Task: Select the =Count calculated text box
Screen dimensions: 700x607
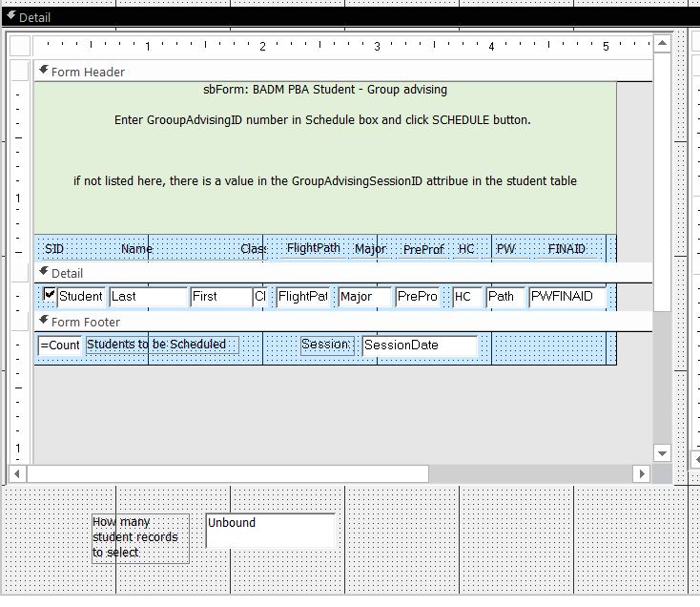Action: coord(60,345)
